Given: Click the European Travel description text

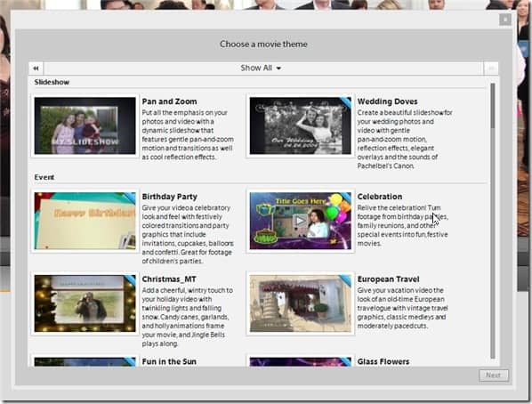Looking at the screenshot, I should [402, 308].
